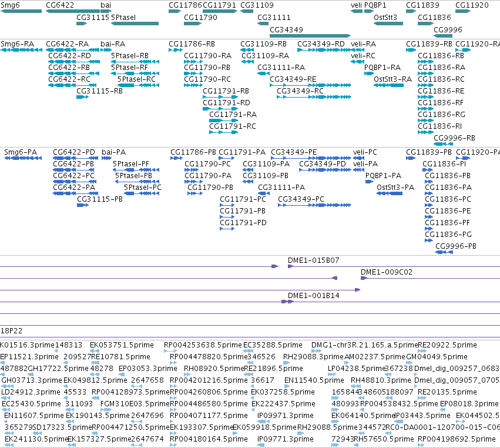Click protein OstStt3-PA
The image size is (500, 448).
[x=395, y=188]
